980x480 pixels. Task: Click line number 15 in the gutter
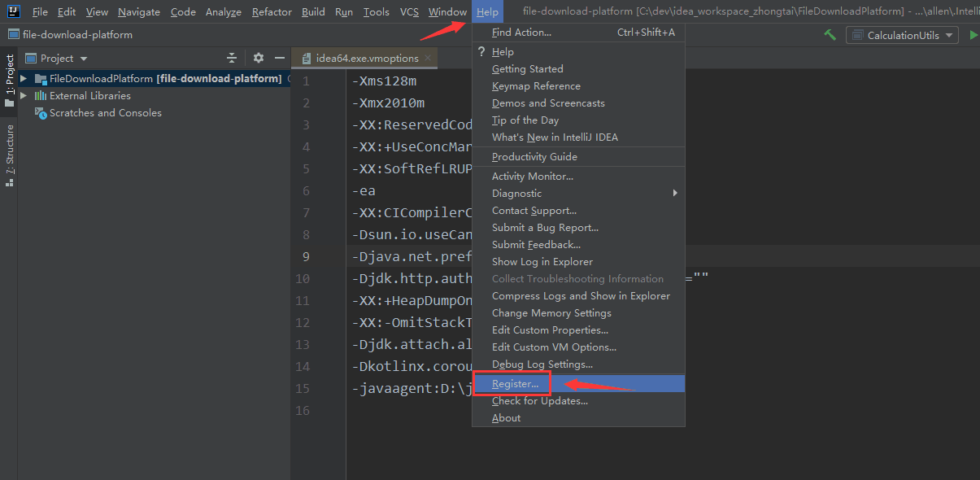pyautogui.click(x=303, y=389)
